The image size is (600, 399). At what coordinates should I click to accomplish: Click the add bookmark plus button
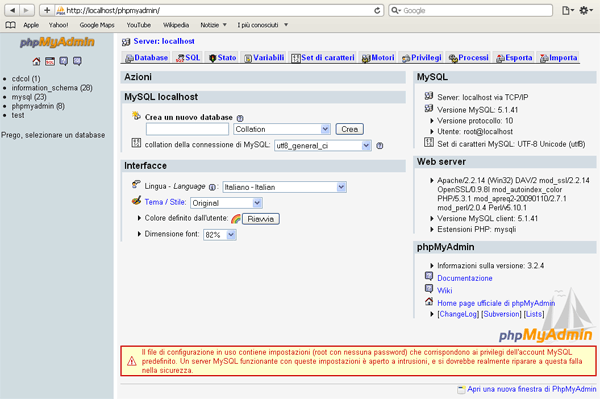[47, 10]
